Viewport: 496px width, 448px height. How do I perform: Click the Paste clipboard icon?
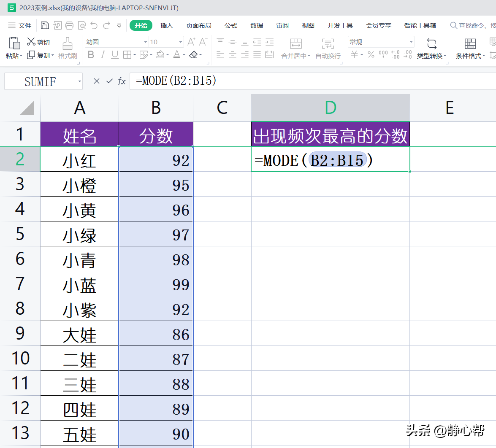tap(14, 43)
